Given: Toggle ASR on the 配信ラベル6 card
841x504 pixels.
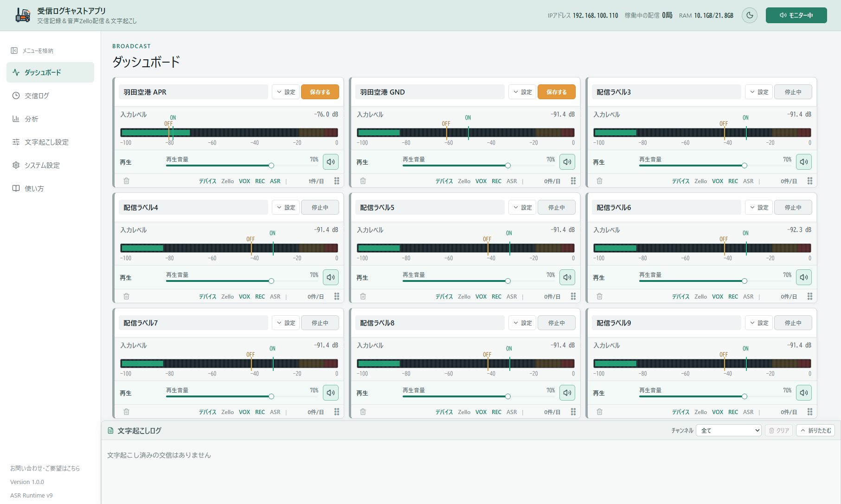Looking at the screenshot, I should 748,297.
